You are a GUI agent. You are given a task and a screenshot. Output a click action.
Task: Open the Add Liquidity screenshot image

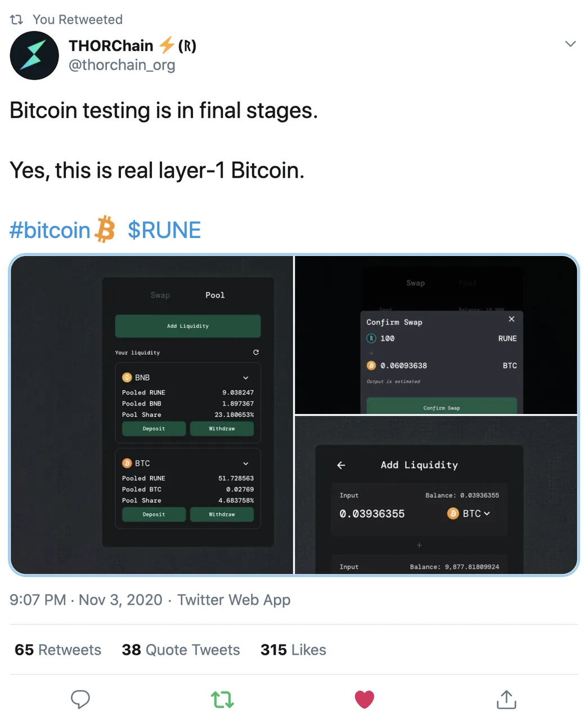pyautogui.click(x=436, y=495)
